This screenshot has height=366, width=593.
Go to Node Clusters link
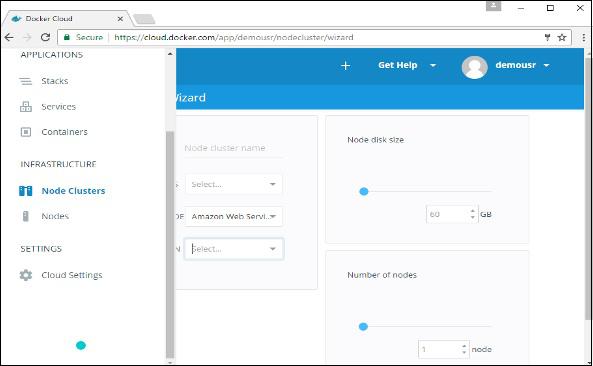(x=73, y=191)
